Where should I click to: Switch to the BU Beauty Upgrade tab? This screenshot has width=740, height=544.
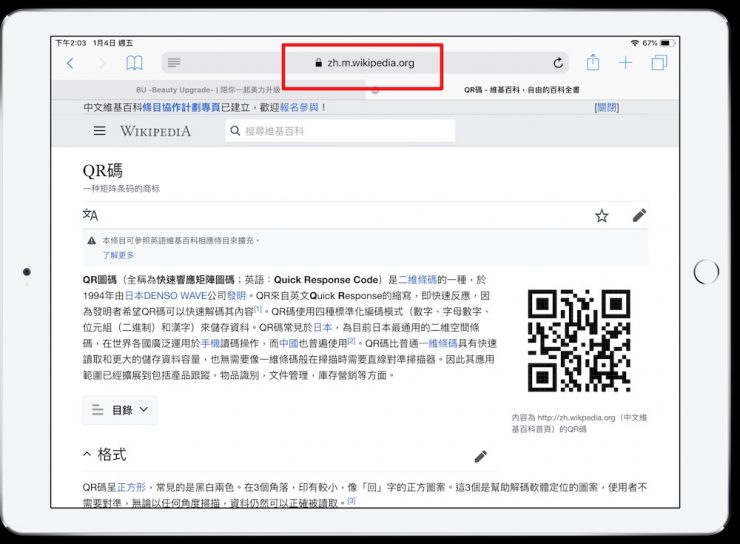pyautogui.click(x=210, y=89)
